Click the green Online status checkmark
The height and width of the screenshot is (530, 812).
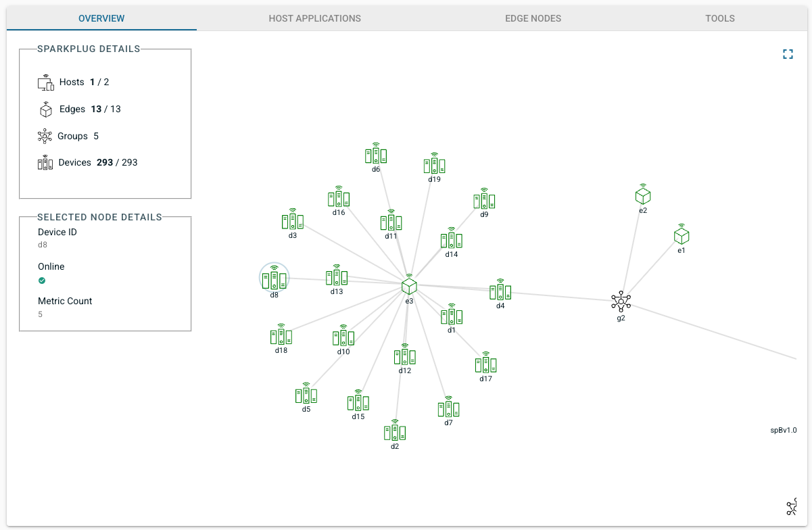pyautogui.click(x=42, y=280)
